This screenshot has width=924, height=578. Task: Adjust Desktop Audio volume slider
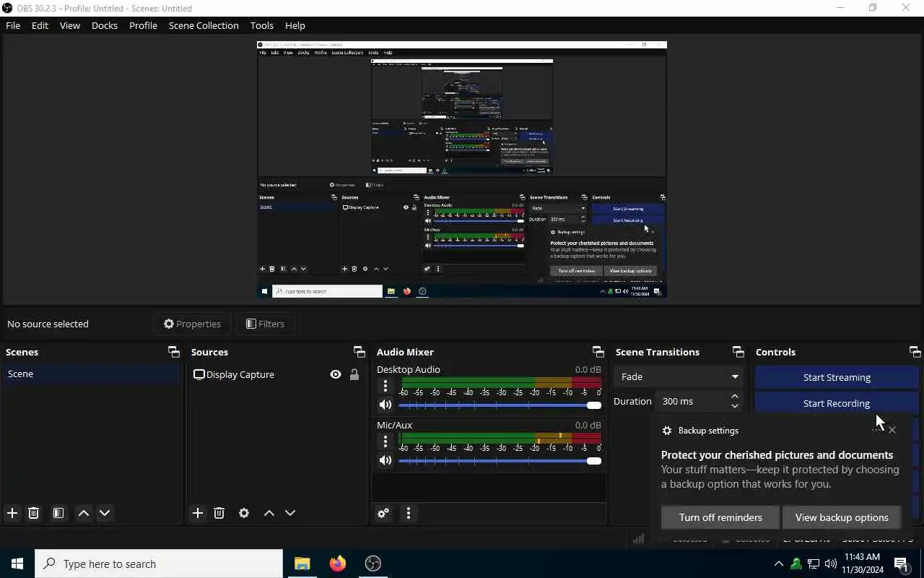pos(500,405)
